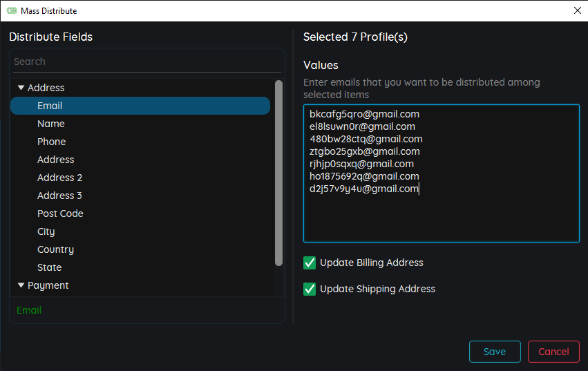The height and width of the screenshot is (371, 588).
Task: Uncheck Update Shipping Address checkbox
Action: point(310,289)
